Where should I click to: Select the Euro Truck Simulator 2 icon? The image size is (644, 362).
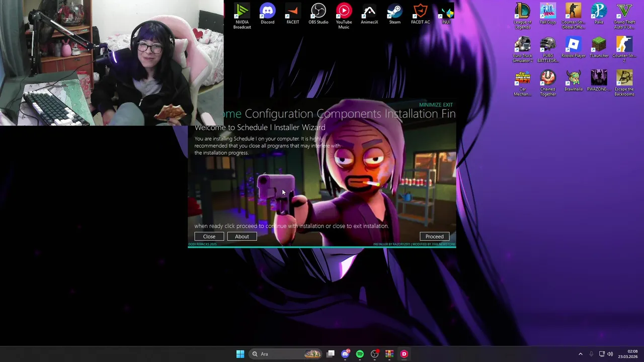522,50
